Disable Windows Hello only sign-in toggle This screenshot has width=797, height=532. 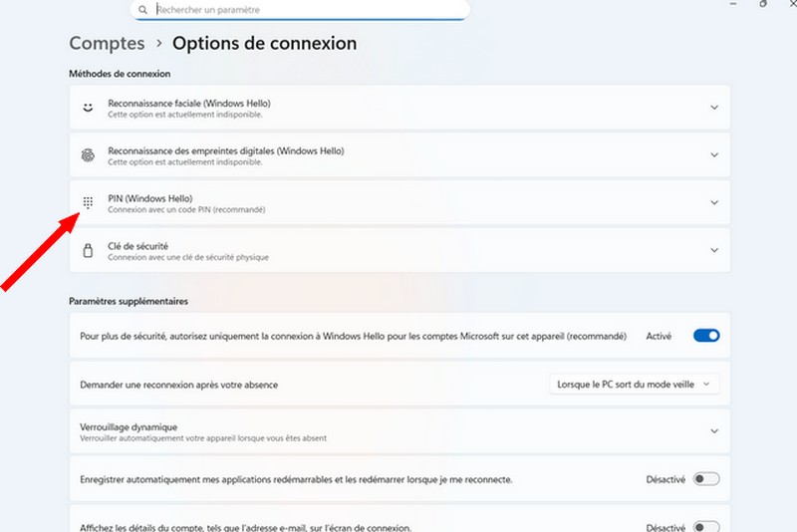[x=706, y=336]
